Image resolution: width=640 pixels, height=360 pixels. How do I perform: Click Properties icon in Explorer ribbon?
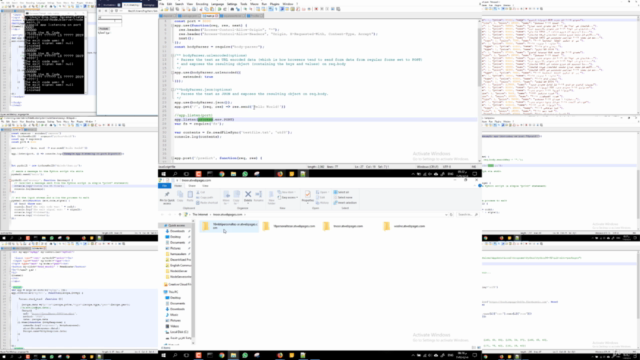308,197
